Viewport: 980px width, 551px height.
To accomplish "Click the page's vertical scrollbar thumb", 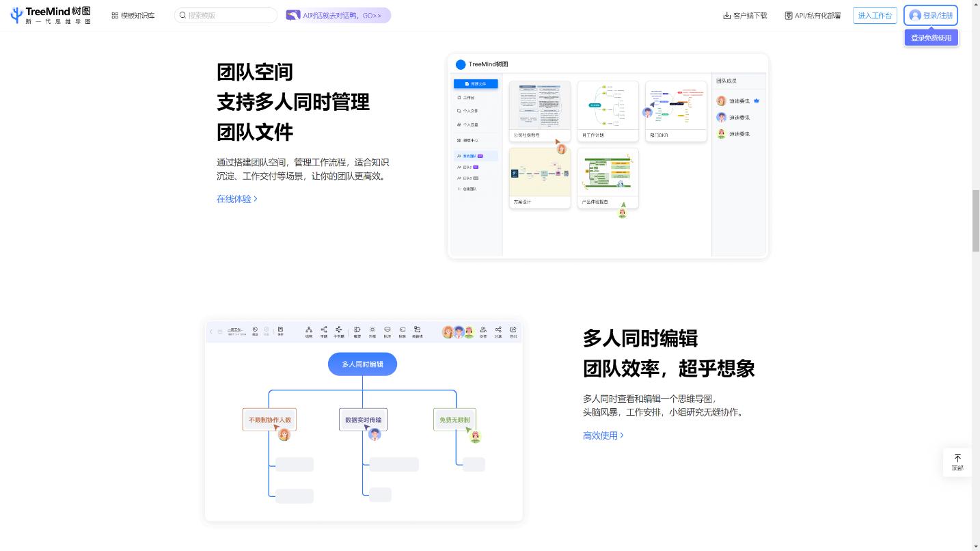I will tap(976, 221).
